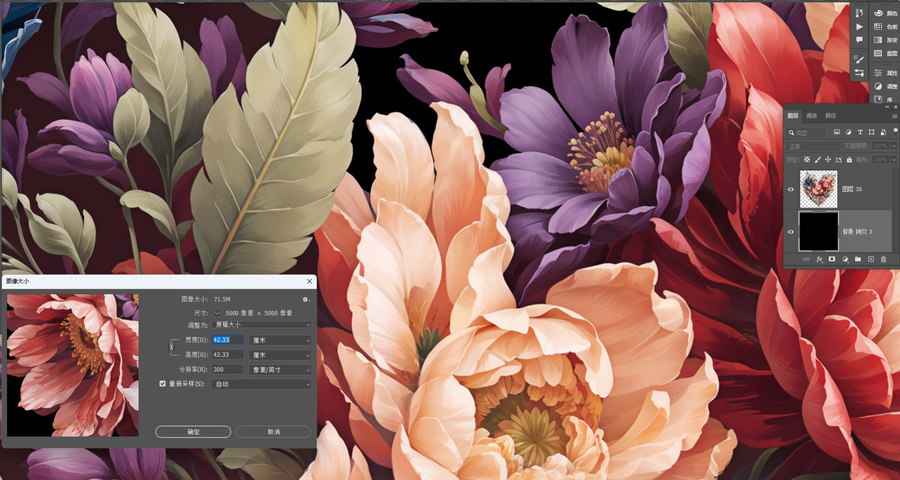
Task: Create new fill or adjustment layer
Action: coord(845,259)
